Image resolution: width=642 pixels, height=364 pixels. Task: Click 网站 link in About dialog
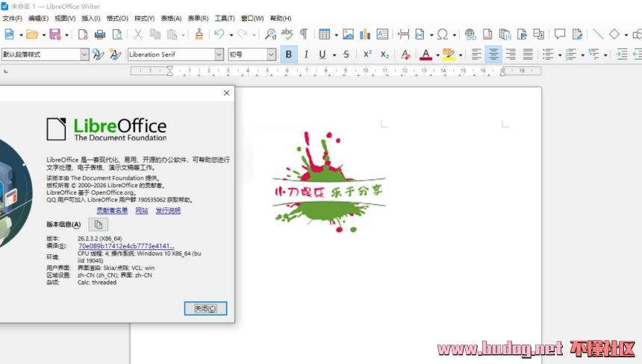coord(142,210)
